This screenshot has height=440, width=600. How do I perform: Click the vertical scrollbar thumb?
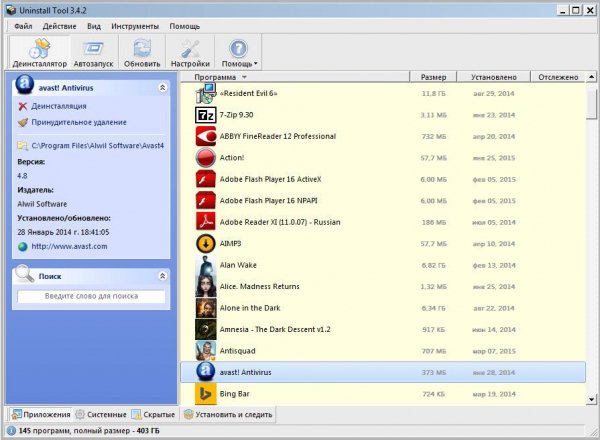(592, 102)
